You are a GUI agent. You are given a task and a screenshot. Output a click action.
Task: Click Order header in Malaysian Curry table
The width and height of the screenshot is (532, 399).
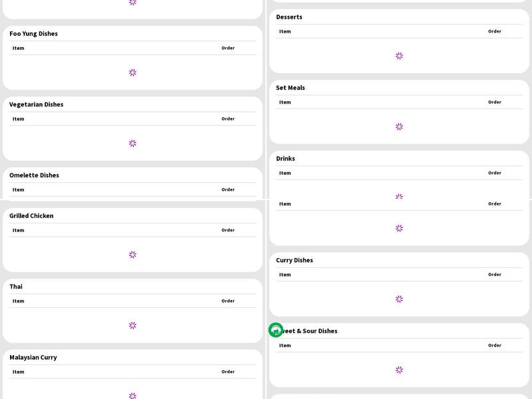[227, 372]
